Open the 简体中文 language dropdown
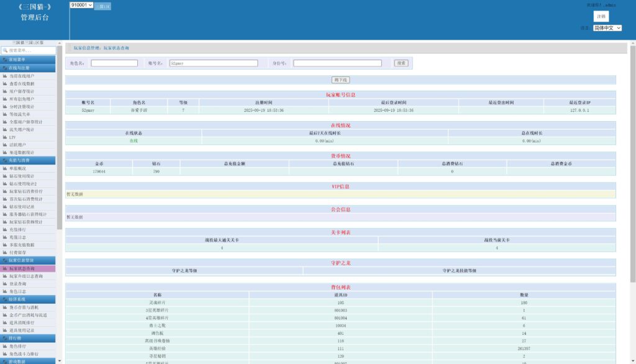This screenshot has width=636, height=364. click(x=606, y=28)
